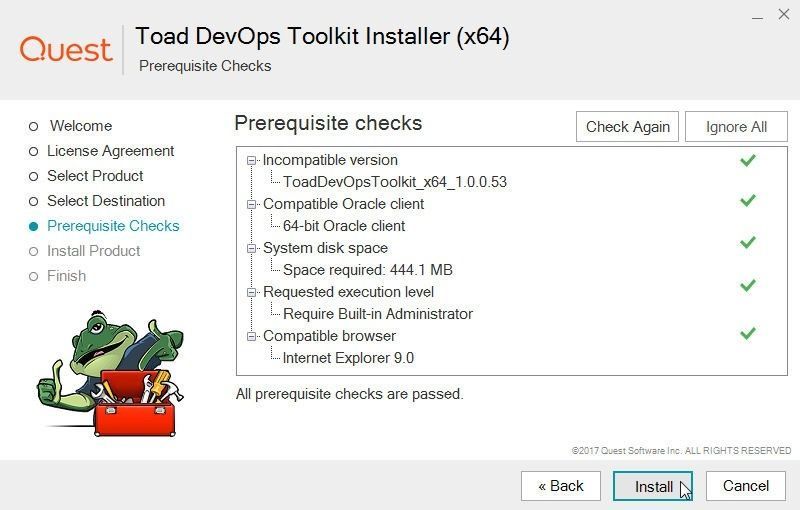Click the green checkmark for System disk space
This screenshot has width=800, height=510.
coord(747,242)
